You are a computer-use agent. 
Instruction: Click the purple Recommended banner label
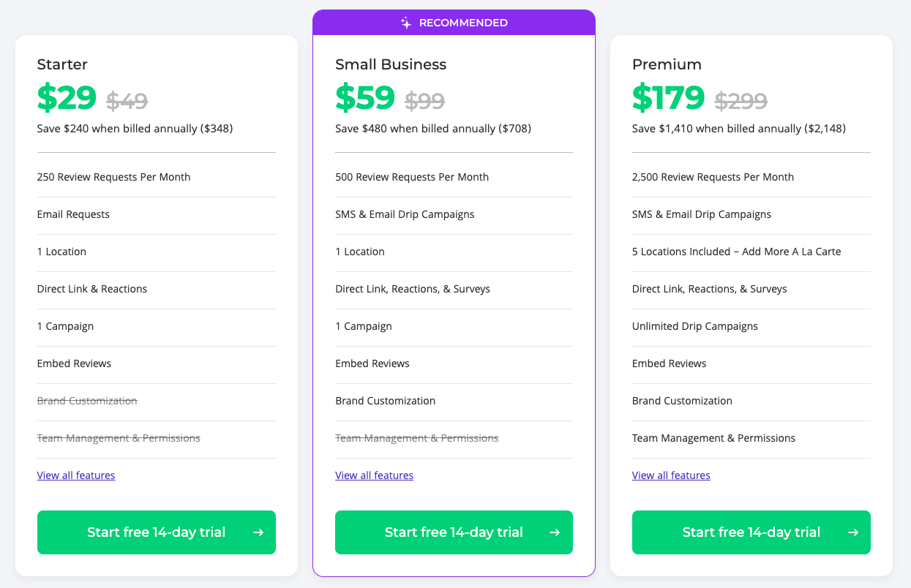462,23
